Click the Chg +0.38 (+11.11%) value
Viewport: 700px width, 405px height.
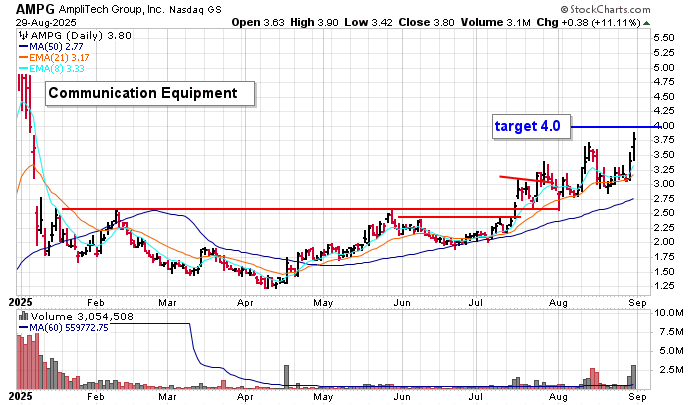(x=588, y=22)
